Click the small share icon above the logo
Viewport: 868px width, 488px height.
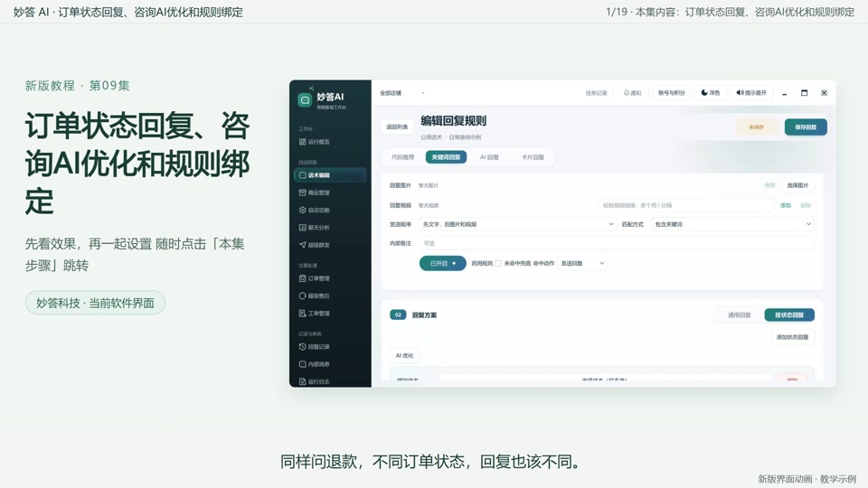tap(312, 88)
